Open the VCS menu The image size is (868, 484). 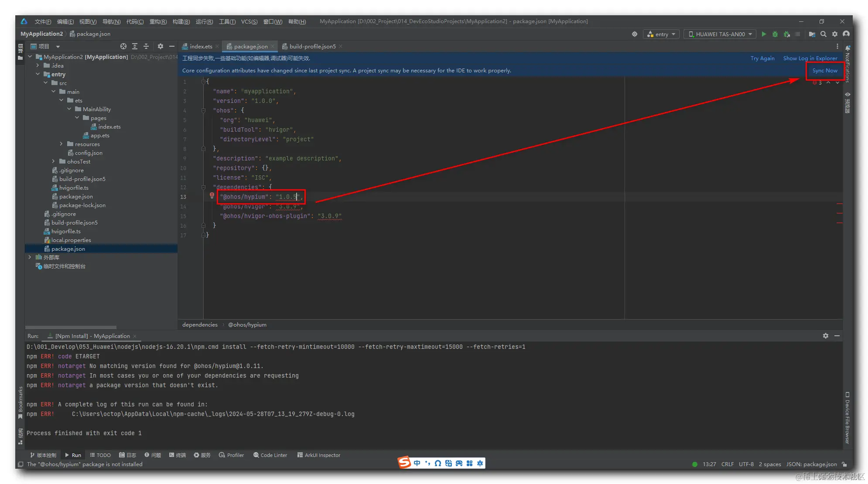(249, 21)
